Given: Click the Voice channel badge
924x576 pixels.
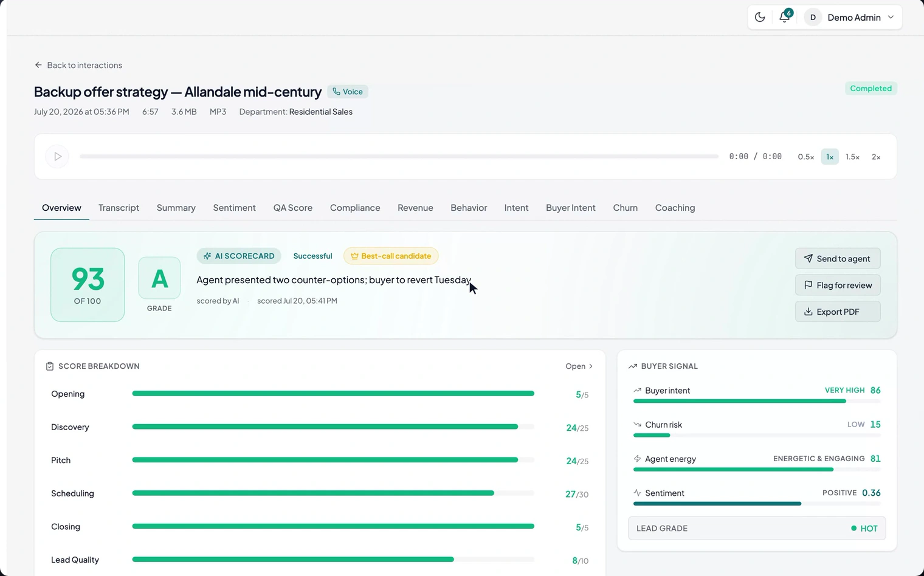Looking at the screenshot, I should (x=348, y=92).
